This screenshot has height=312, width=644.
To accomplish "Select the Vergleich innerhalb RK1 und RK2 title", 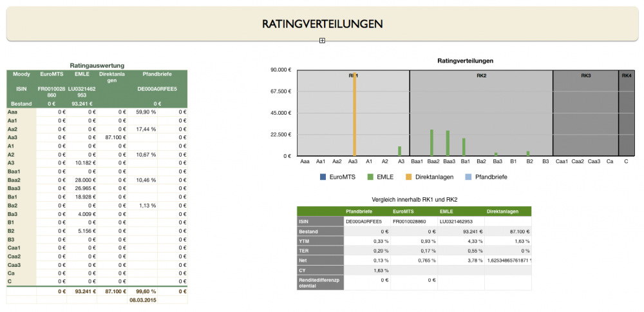I will pyautogui.click(x=414, y=199).
